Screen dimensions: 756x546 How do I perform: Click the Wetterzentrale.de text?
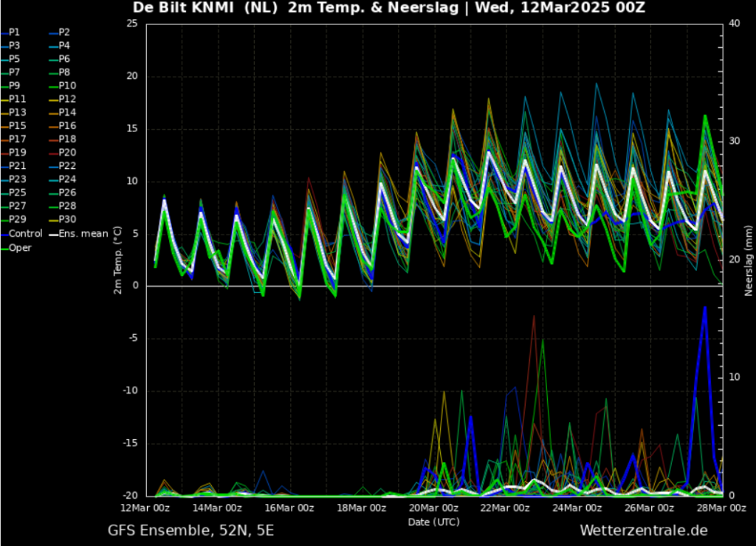(x=643, y=531)
